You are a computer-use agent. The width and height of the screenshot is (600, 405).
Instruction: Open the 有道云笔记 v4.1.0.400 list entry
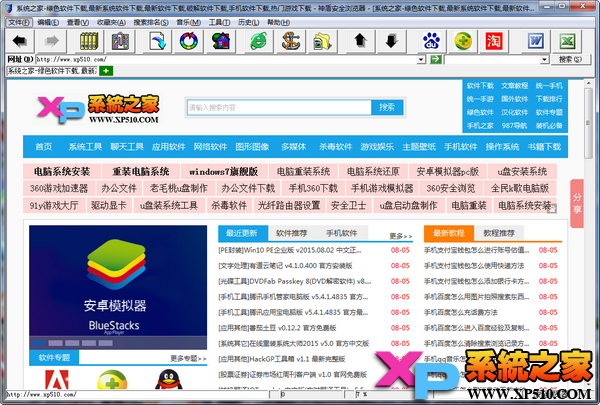click(x=285, y=266)
